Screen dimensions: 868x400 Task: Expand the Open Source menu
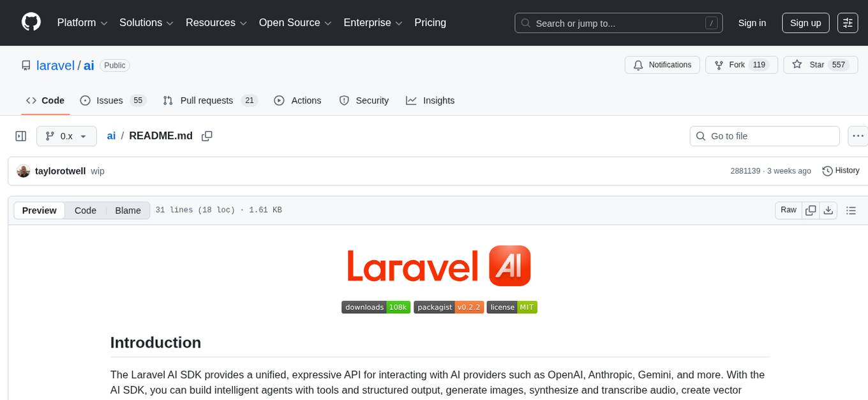tap(295, 23)
